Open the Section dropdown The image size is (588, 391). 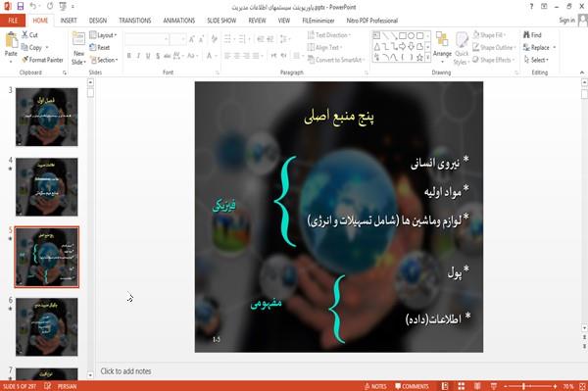click(x=104, y=60)
